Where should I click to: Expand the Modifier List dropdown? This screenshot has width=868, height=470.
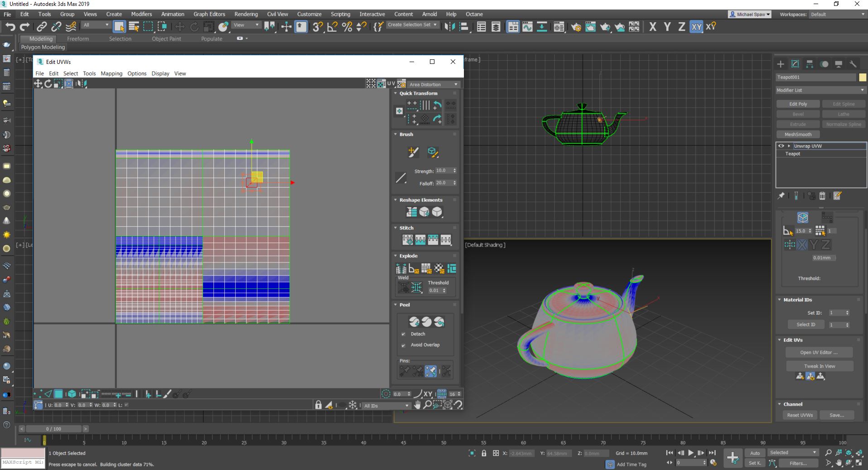(x=820, y=90)
